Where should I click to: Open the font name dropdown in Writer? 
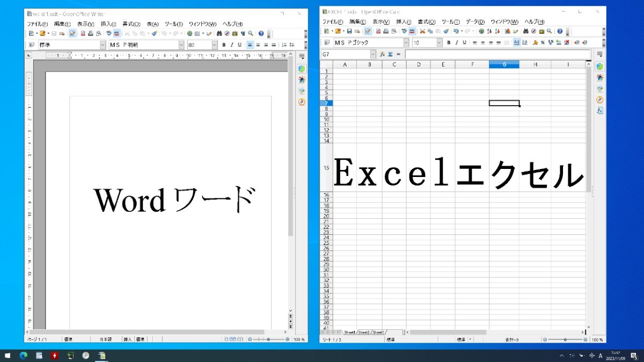(x=181, y=45)
